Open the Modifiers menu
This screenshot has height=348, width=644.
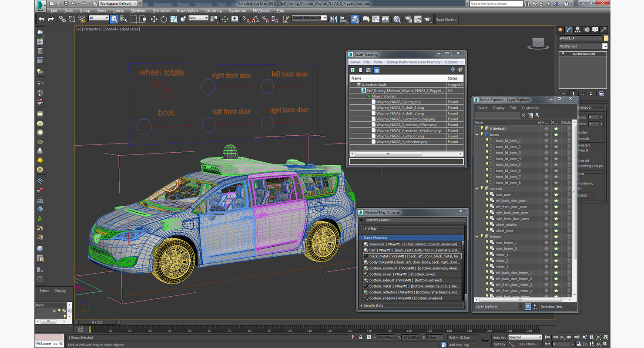[138, 10]
